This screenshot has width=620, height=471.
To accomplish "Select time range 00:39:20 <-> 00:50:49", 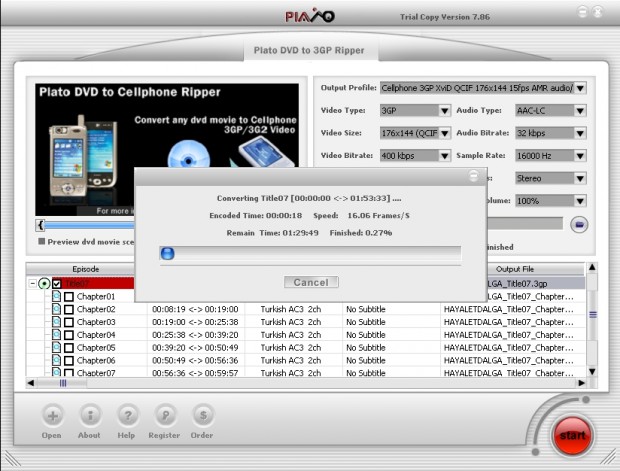I will (195, 348).
